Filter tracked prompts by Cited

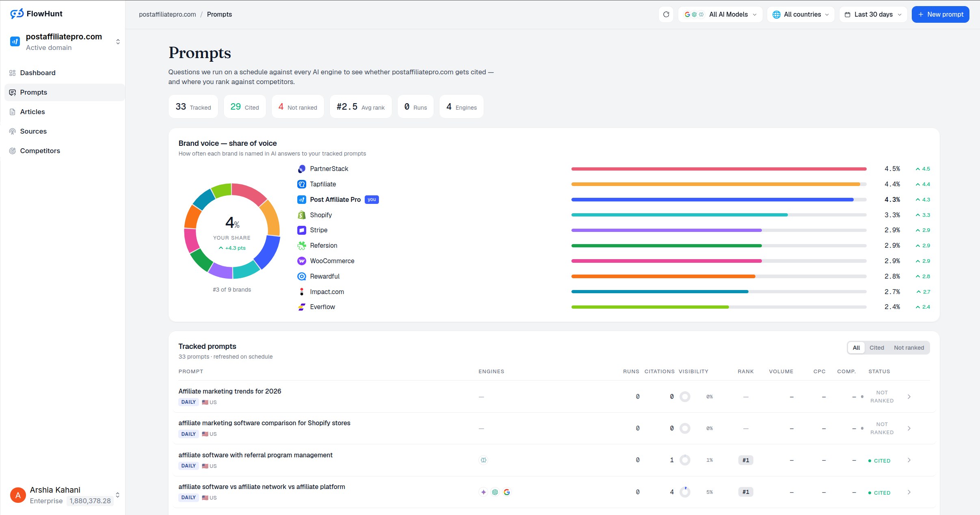(876, 348)
